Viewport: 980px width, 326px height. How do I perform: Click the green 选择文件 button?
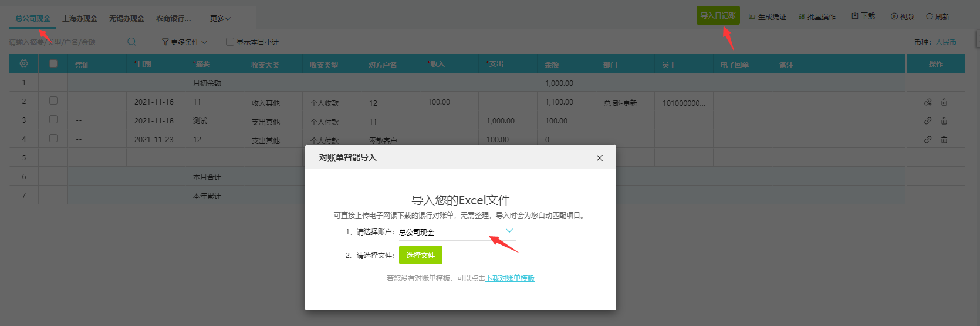(x=420, y=255)
